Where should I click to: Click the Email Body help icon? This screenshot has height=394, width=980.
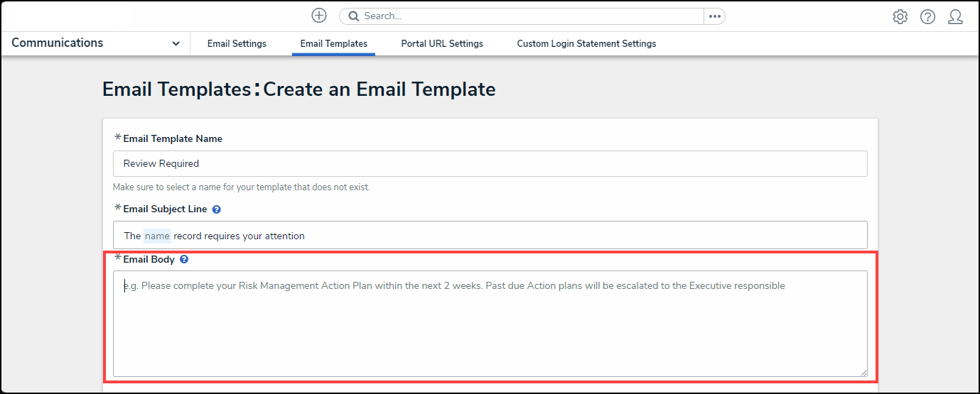(x=184, y=259)
